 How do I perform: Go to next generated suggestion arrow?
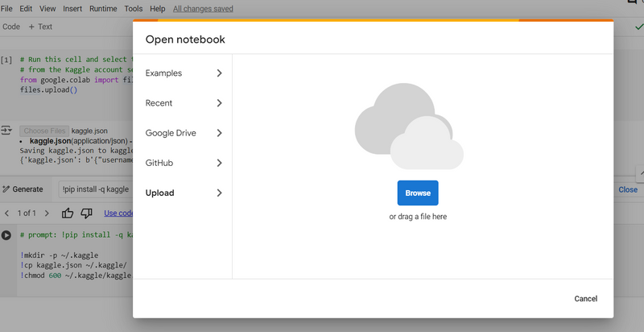pos(46,214)
